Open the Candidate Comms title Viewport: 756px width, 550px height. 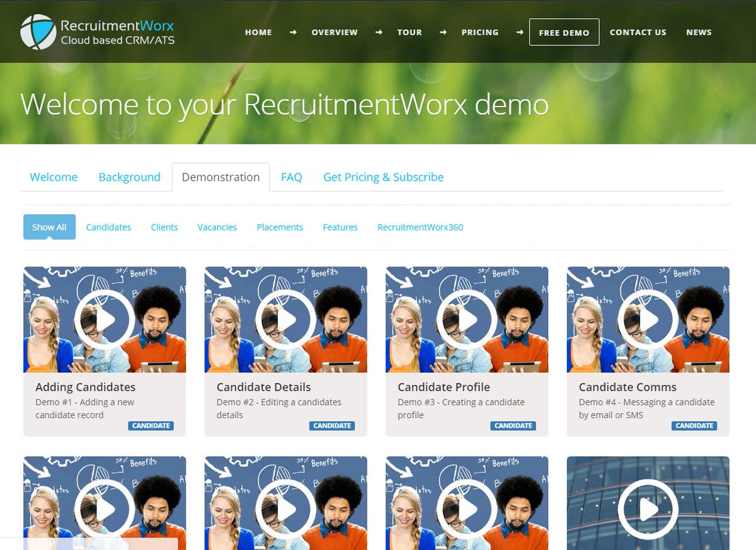[x=628, y=387]
